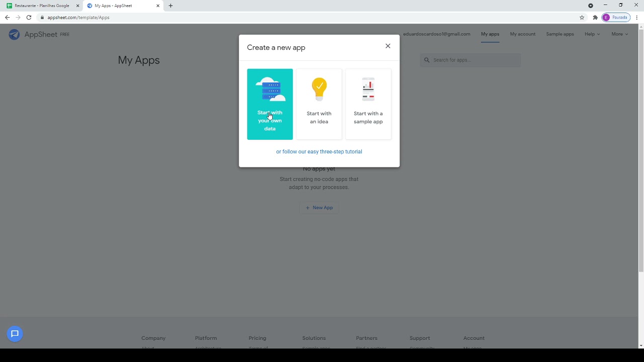The height and width of the screenshot is (362, 644).
Task: Choose Start with your own data card
Action: coord(270,104)
